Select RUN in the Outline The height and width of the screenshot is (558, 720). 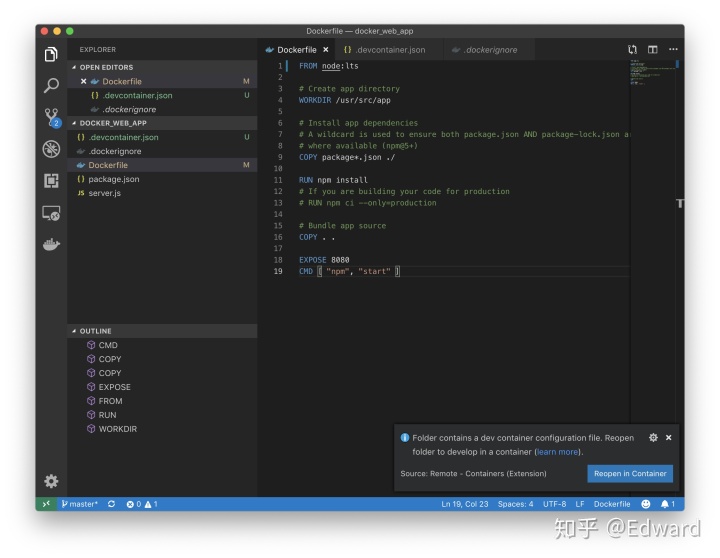pyautogui.click(x=163, y=415)
